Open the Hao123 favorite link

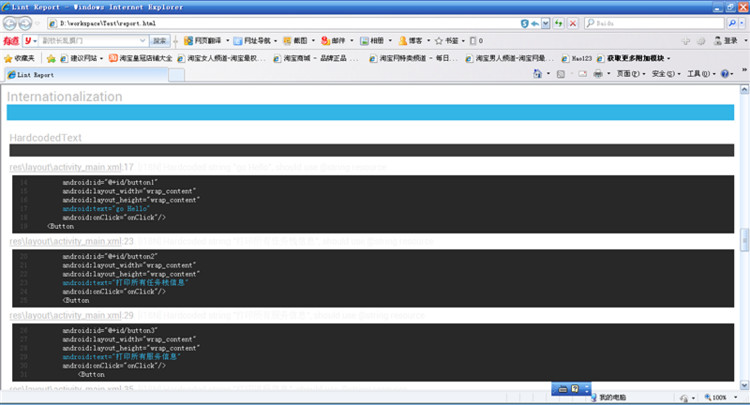pos(576,58)
